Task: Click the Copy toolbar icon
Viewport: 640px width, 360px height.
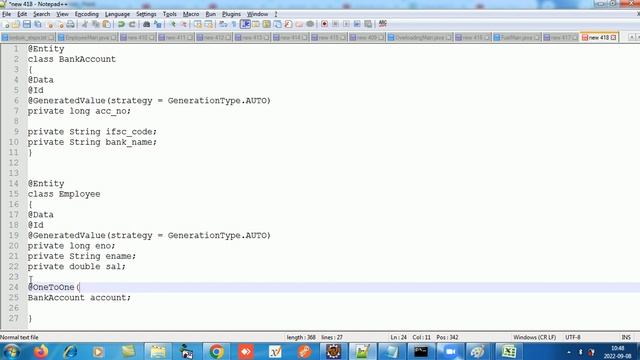Action: 96,24
